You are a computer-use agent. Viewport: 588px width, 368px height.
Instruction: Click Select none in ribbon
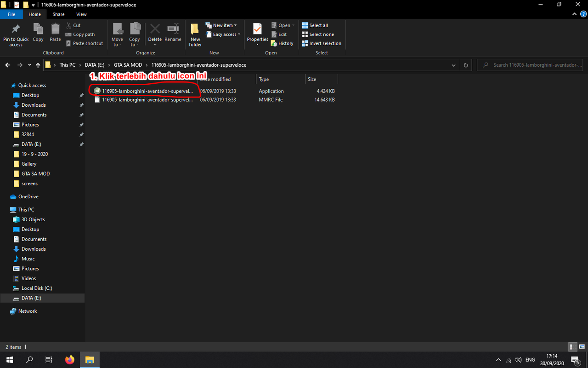[318, 34]
